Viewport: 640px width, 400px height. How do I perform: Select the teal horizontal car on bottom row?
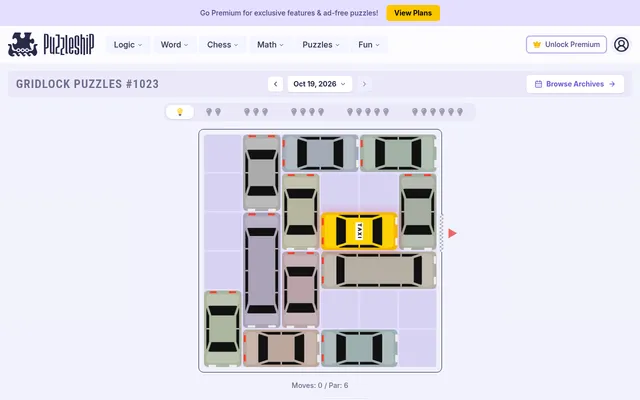(x=359, y=348)
